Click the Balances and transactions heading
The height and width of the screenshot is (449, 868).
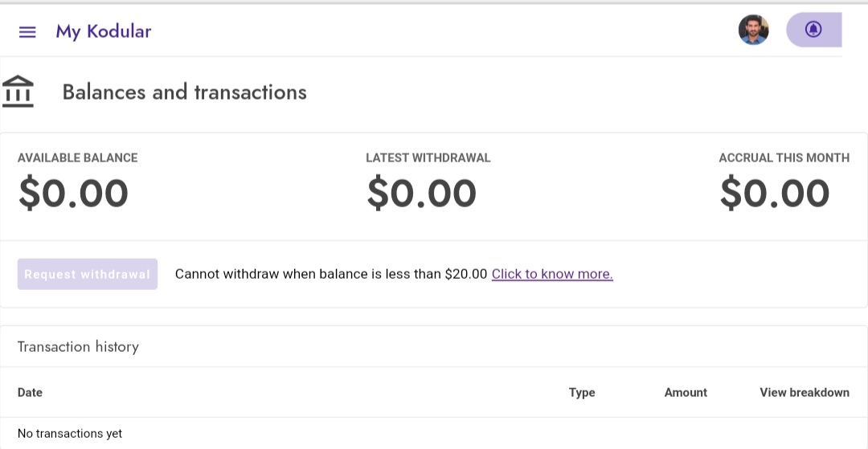[x=185, y=92]
